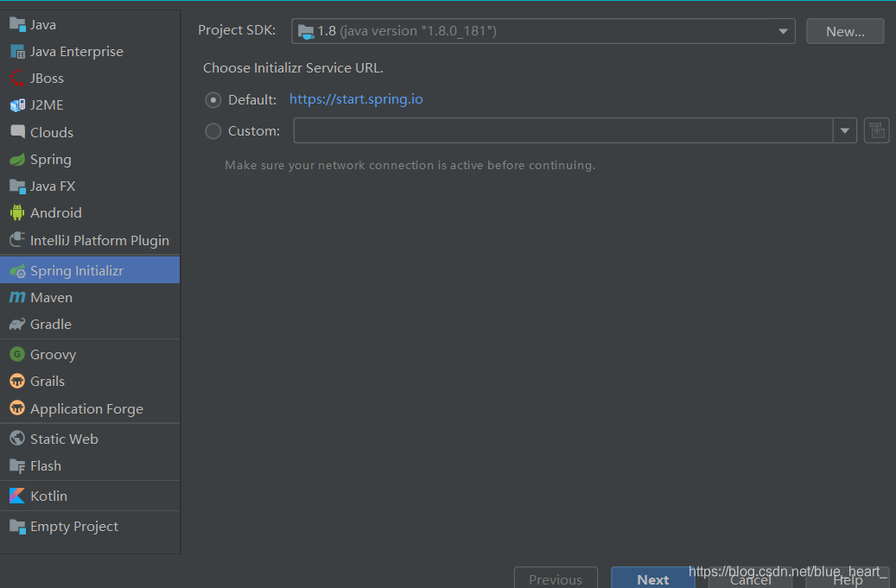Click the Java FX folder icon

[x=18, y=187]
